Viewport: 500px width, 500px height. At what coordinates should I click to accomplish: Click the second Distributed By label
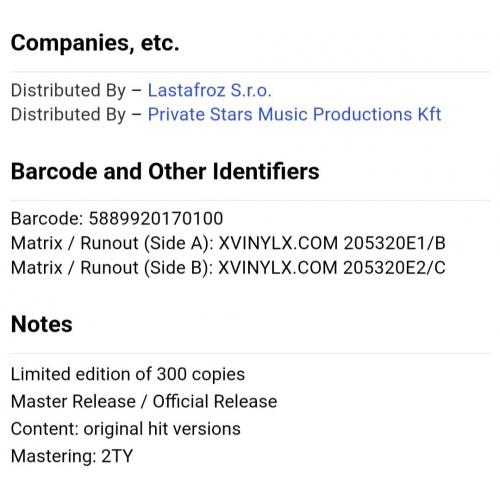(x=68, y=114)
